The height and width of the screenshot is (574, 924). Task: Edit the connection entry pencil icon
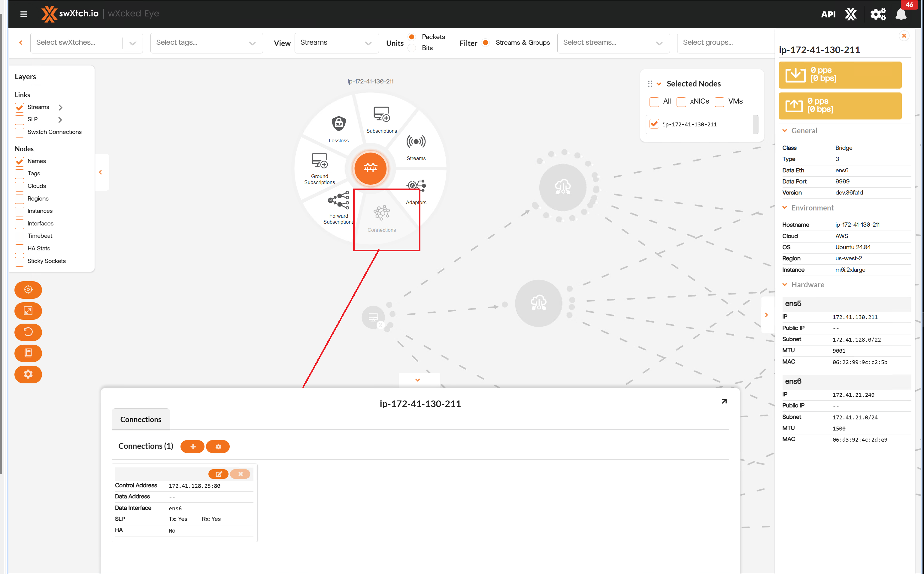click(x=218, y=474)
